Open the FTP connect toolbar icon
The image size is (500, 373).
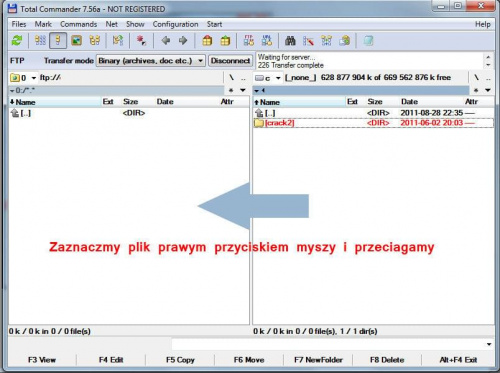[x=249, y=41]
